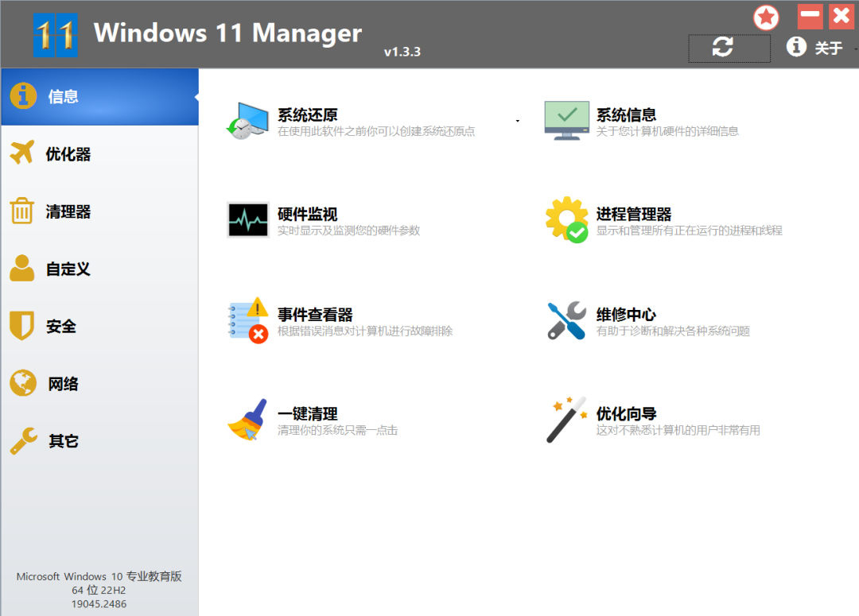This screenshot has height=616, width=859.
Task: Expand the 系统还原 dropdown arrow
Action: coord(517,121)
